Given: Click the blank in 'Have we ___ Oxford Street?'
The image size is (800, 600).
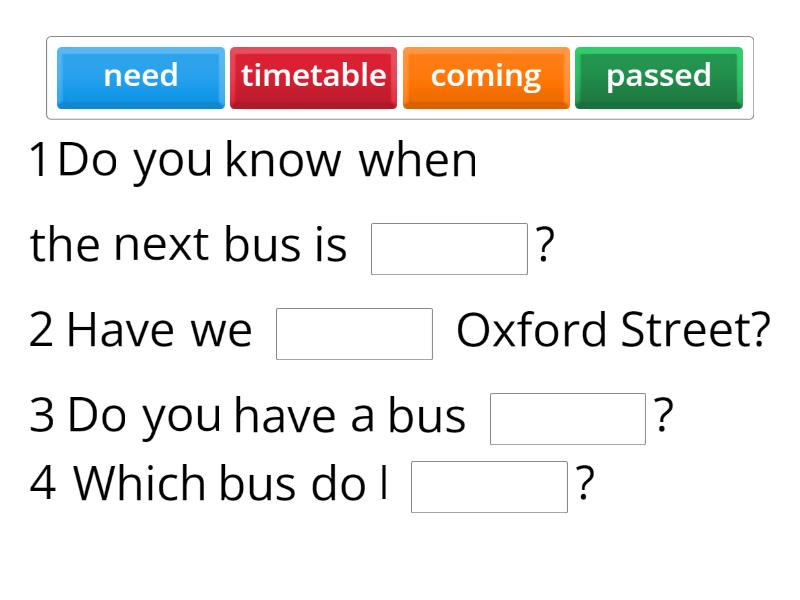Looking at the screenshot, I should point(353,330).
